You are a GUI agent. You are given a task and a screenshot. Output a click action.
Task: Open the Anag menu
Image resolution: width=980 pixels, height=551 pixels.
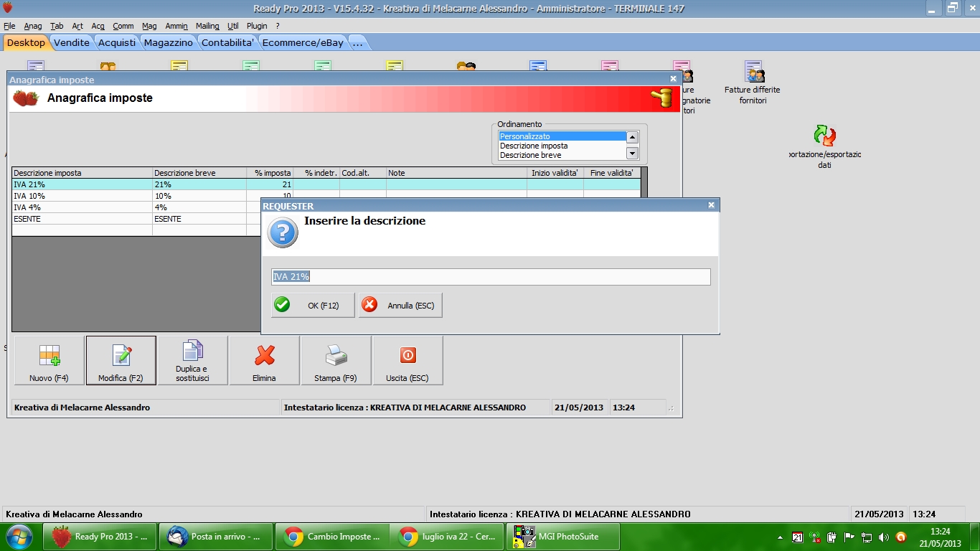33,26
